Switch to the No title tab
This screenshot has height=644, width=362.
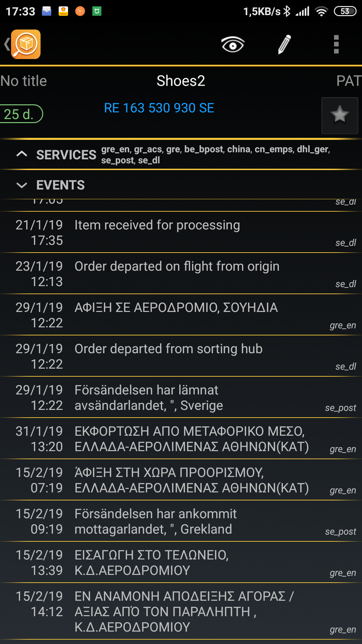(x=23, y=81)
